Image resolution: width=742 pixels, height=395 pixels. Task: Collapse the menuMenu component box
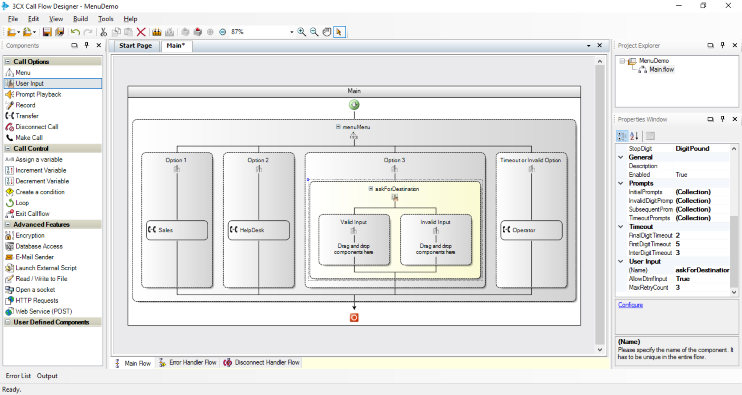click(x=338, y=127)
